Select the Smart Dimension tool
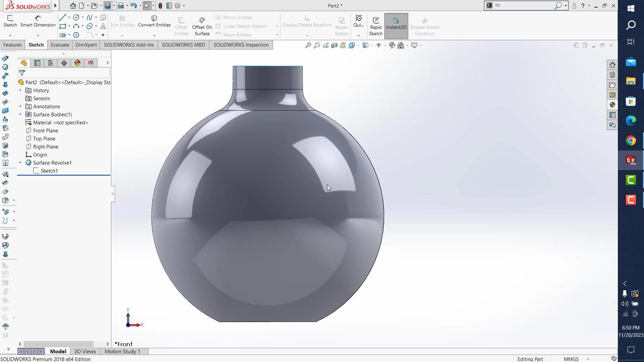This screenshot has width=644, height=362. pos(38,21)
